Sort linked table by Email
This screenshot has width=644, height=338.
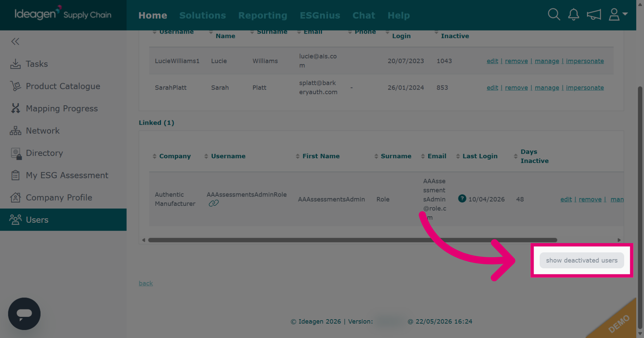(x=434, y=156)
